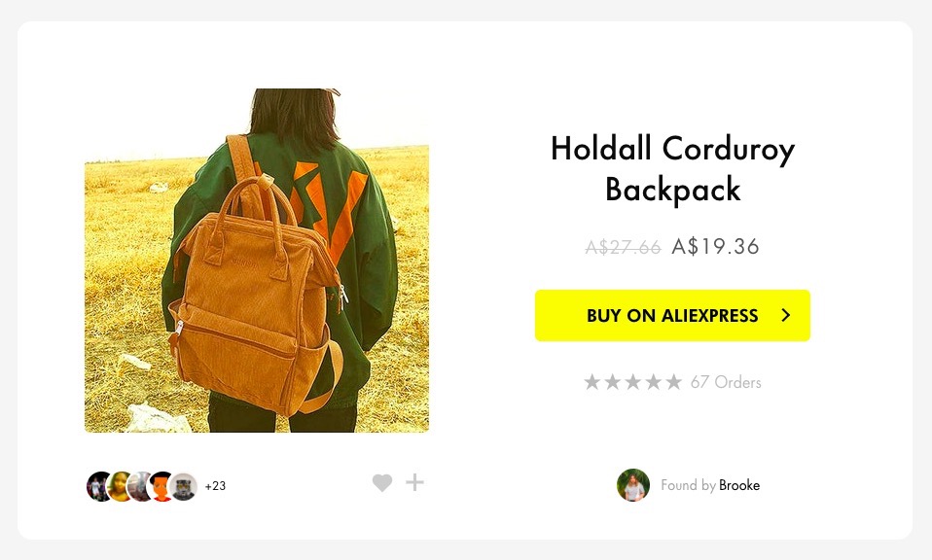Open the Holdall Corduroy Backpack title
The height and width of the screenshot is (560, 932).
pyautogui.click(x=672, y=168)
